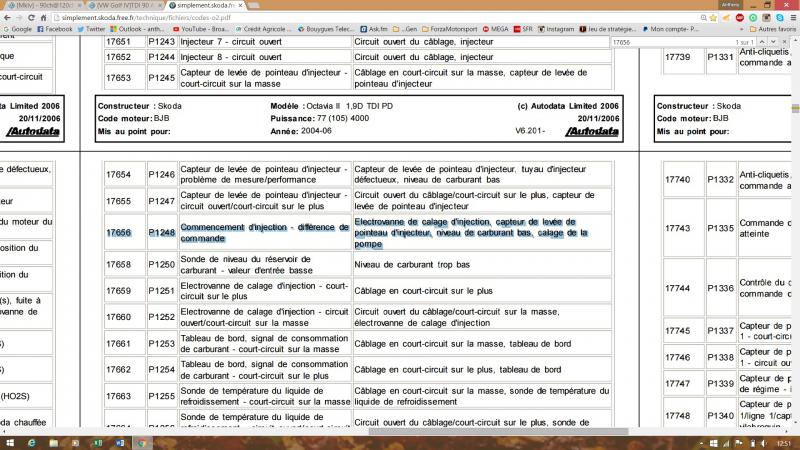
Task: Open the Mon compte PayPal bookmark
Action: pos(670,29)
